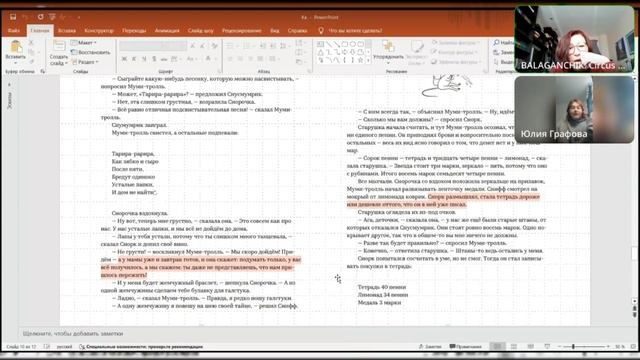Viewport: 640px width, 360px height.
Task: Select the rectangle shape in shapes gallery
Action: pos(345,44)
